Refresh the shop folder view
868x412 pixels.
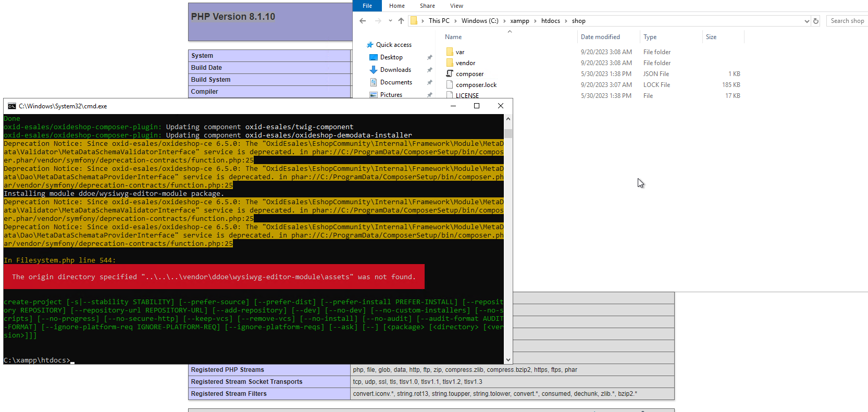pyautogui.click(x=816, y=21)
